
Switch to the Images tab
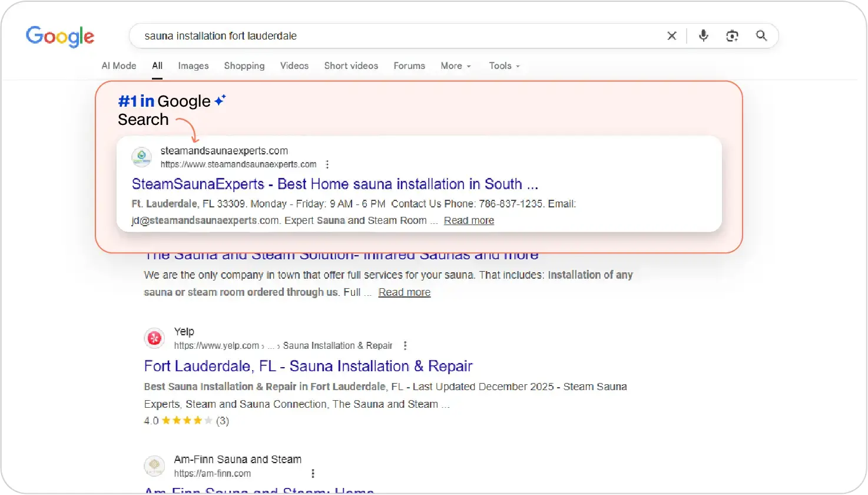(x=193, y=65)
